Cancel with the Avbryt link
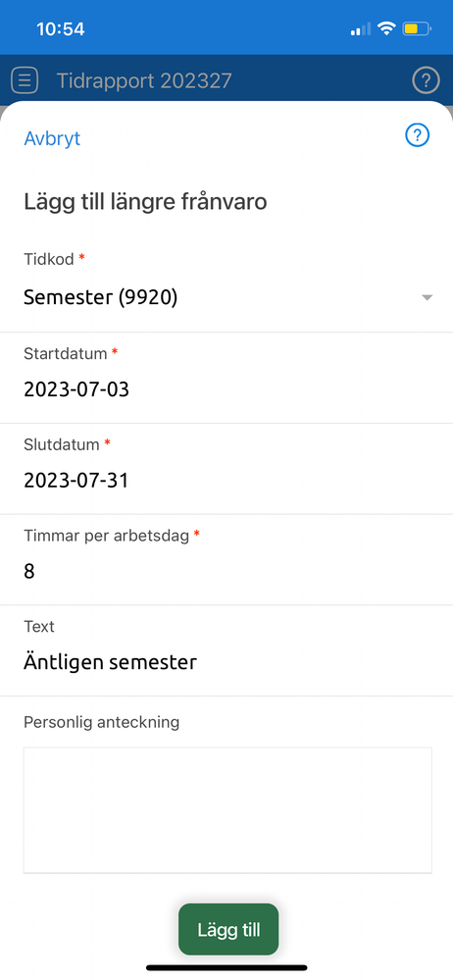The width and height of the screenshot is (453, 980). 52,138
